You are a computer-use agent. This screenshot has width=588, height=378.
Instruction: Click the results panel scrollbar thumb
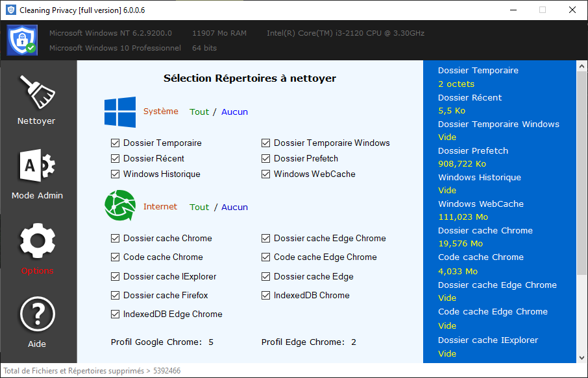coord(582,172)
